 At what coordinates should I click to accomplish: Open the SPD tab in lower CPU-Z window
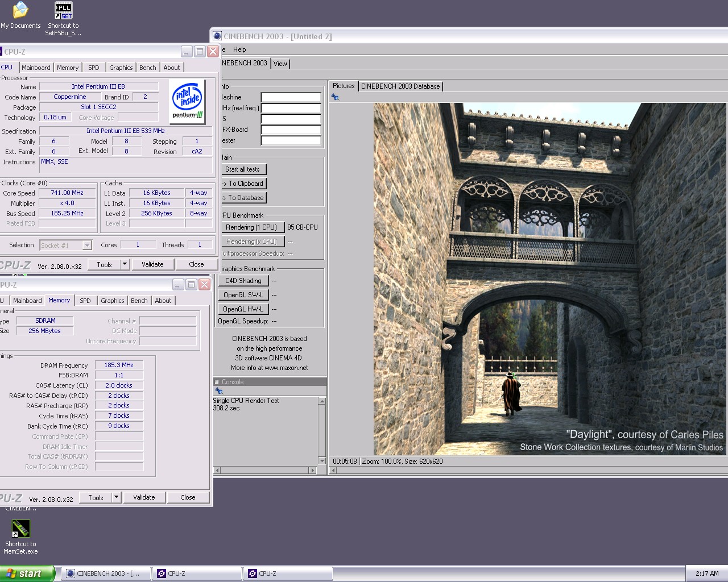85,301
